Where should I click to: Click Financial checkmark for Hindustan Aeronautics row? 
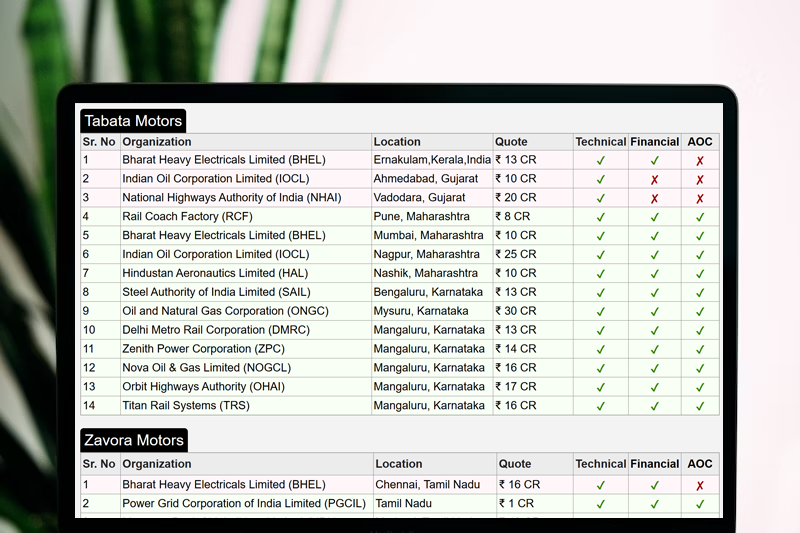pyautogui.click(x=655, y=274)
